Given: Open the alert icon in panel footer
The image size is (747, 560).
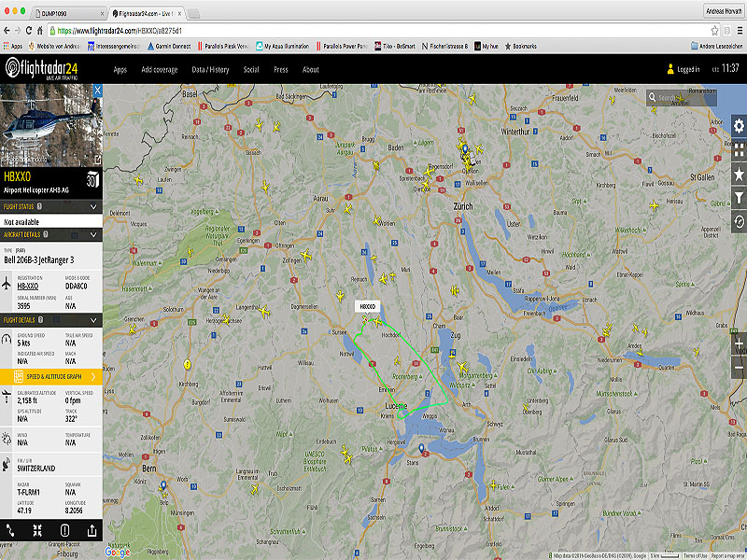Looking at the screenshot, I should pyautogui.click(x=64, y=530).
